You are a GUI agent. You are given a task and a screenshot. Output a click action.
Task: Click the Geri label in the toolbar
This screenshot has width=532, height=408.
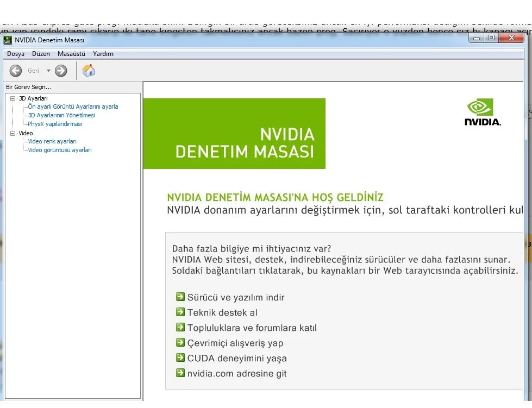(x=33, y=71)
